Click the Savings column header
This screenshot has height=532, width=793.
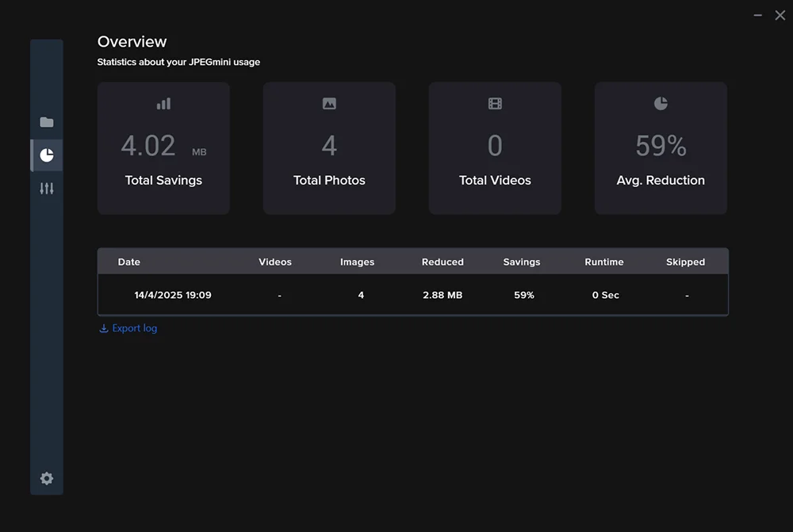[x=522, y=262]
